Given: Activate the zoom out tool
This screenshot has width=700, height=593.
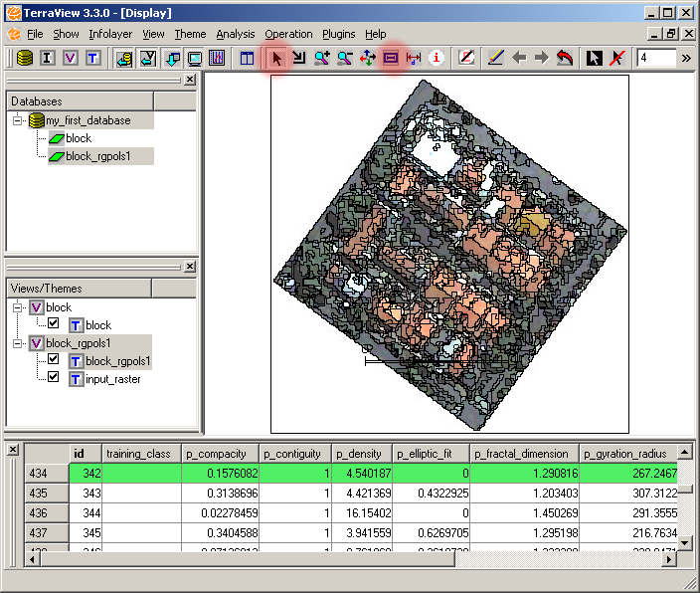Looking at the screenshot, I should coord(344,58).
